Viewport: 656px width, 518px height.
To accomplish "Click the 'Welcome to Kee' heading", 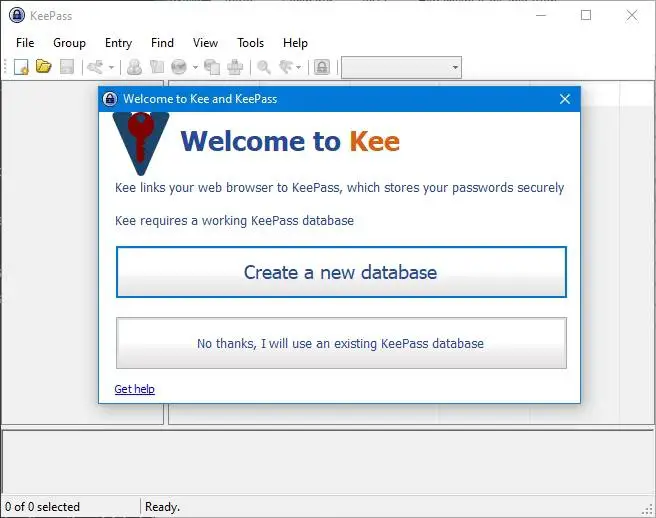I will (x=290, y=141).
